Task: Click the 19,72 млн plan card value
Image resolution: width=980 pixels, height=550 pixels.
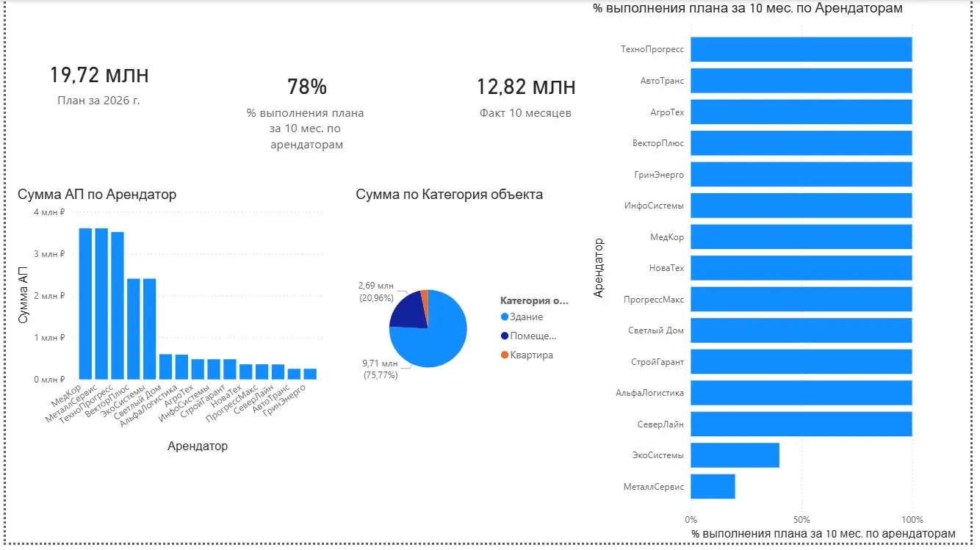Action: (99, 75)
